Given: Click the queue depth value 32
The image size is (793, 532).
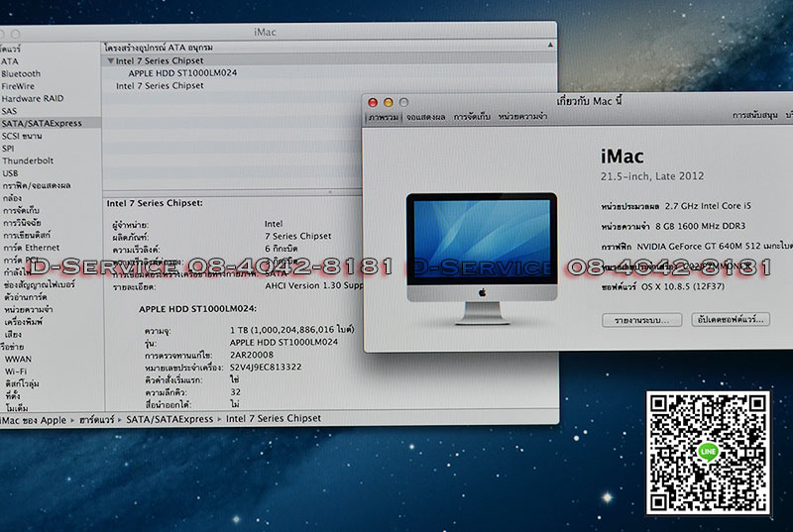Looking at the screenshot, I should tap(236, 392).
